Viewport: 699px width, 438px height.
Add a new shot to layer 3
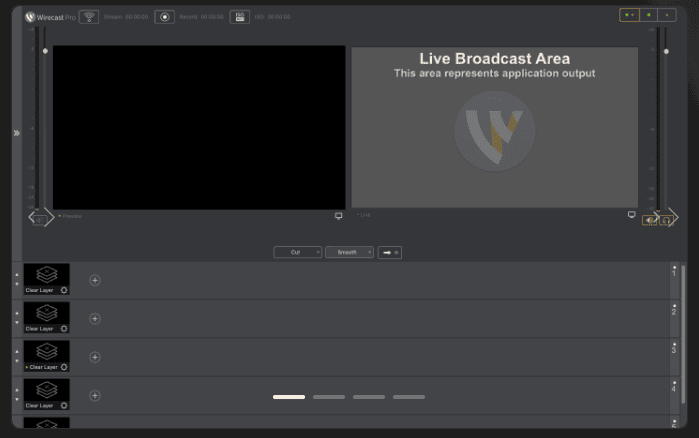click(95, 357)
